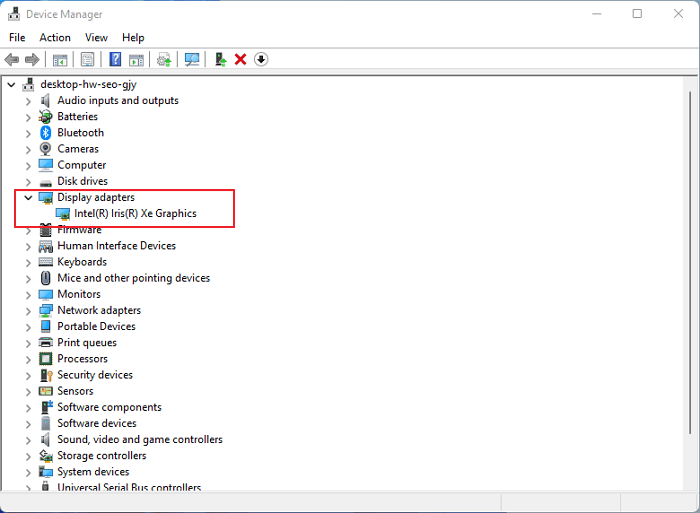The image size is (700, 513).
Task: Select the Sound, video and game controllers item
Action: [x=139, y=440]
